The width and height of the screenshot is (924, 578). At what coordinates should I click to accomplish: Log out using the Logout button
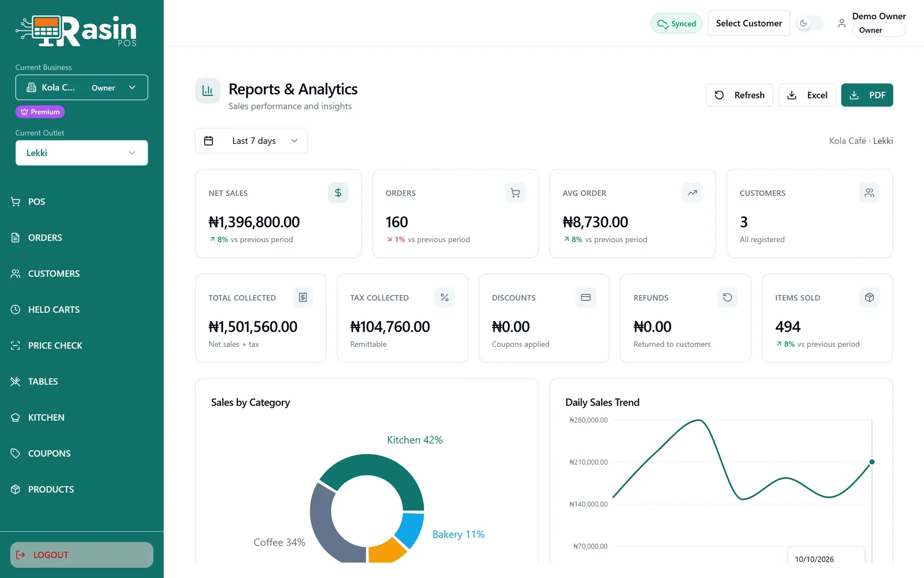click(81, 555)
